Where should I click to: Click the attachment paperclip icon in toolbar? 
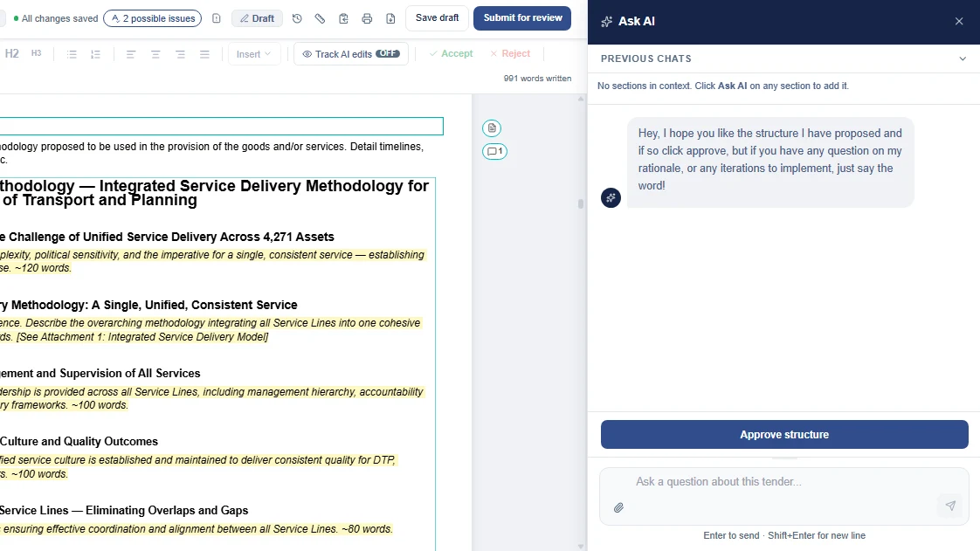coord(320,18)
